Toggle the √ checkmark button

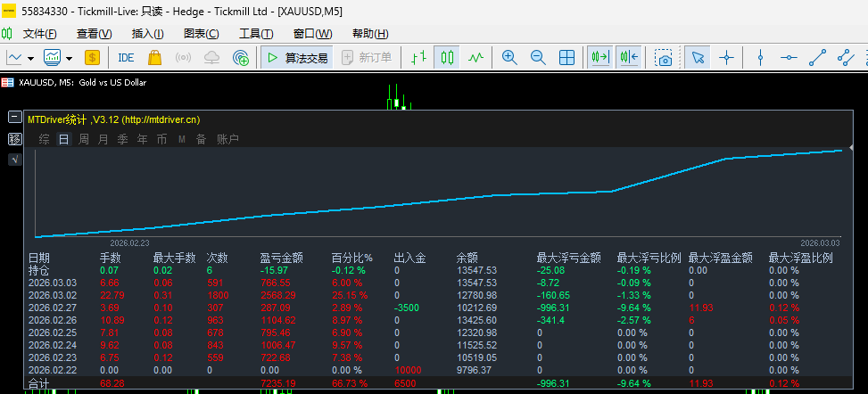(15, 160)
